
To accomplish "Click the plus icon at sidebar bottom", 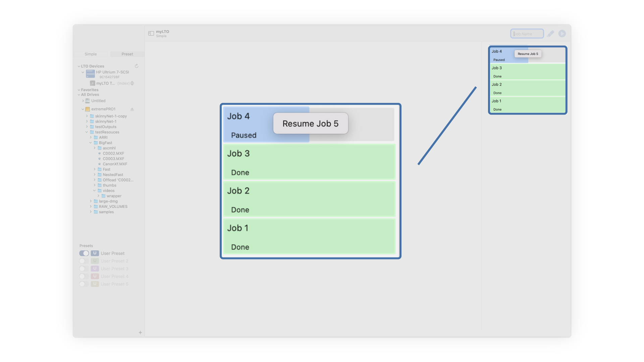I will click(140, 333).
